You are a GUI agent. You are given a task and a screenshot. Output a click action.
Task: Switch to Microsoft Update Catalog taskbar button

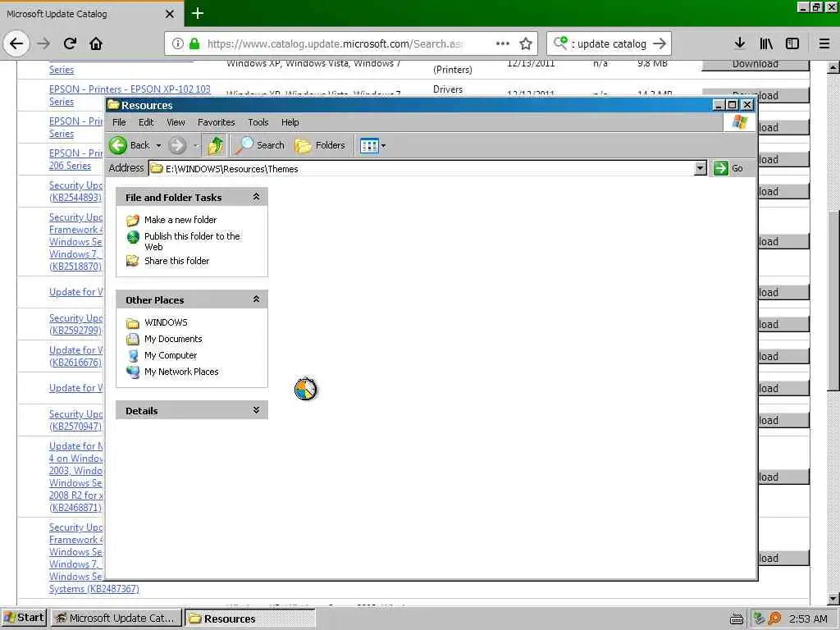click(116, 618)
